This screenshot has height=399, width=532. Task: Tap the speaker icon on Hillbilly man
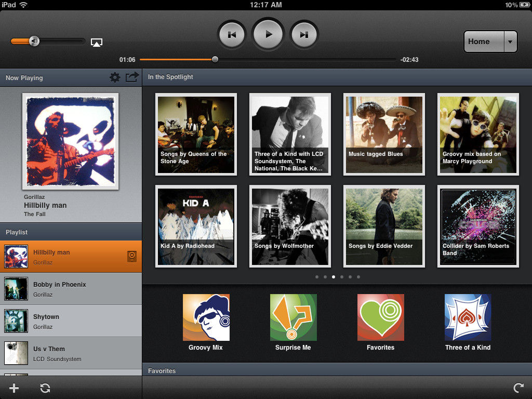tap(131, 257)
